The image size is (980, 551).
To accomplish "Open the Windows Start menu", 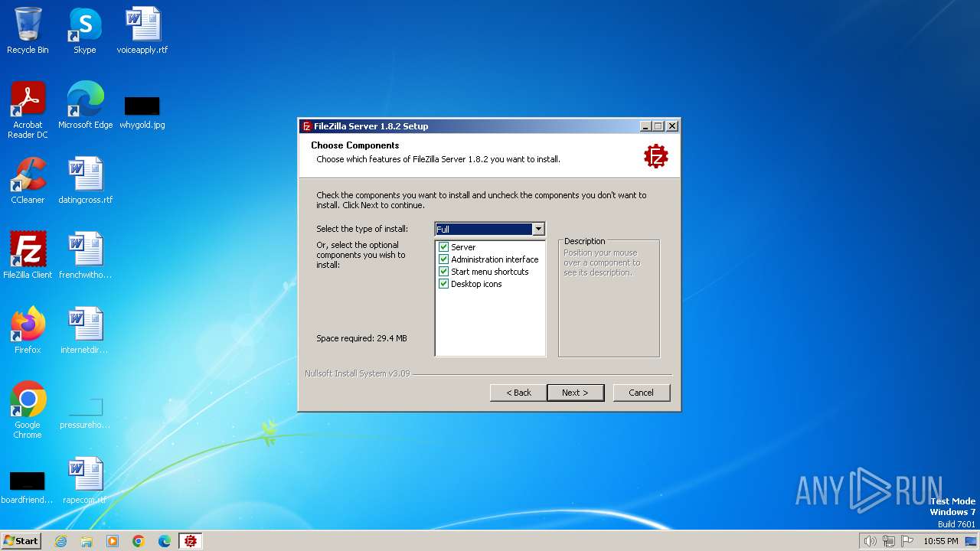I will (21, 541).
